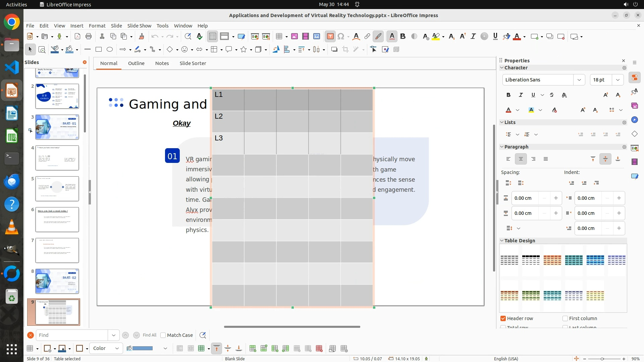Click the Print icon in toolbar

89,37
